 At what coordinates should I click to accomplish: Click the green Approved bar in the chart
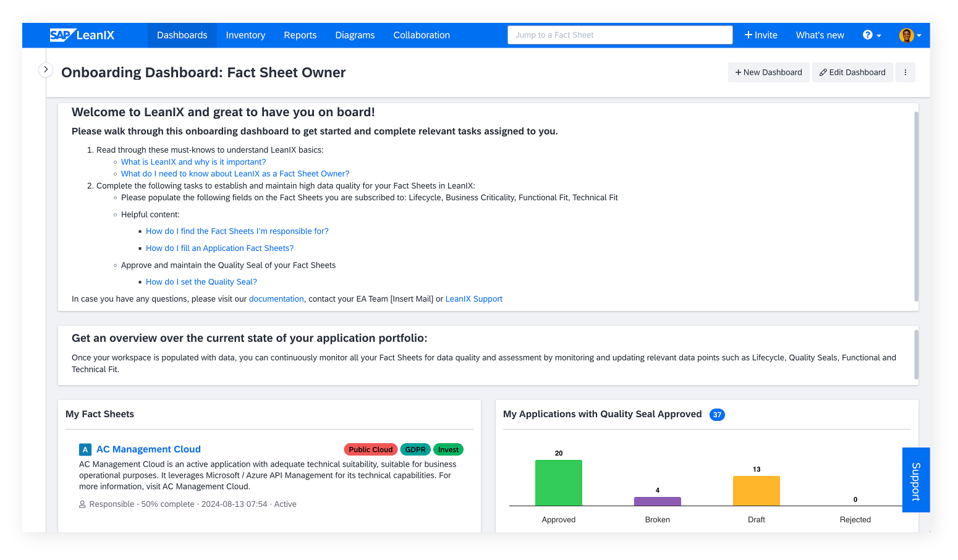(x=559, y=483)
